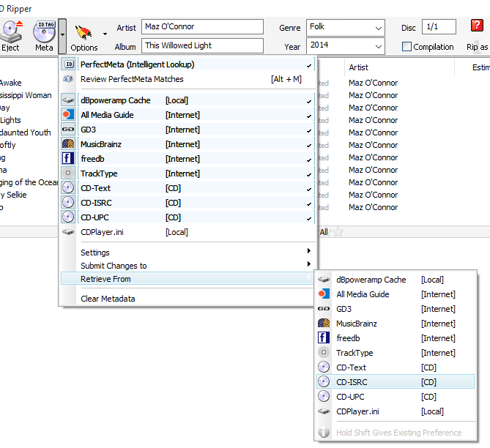
Task: Choose Review PerfectMeta Matches
Action: (x=132, y=79)
